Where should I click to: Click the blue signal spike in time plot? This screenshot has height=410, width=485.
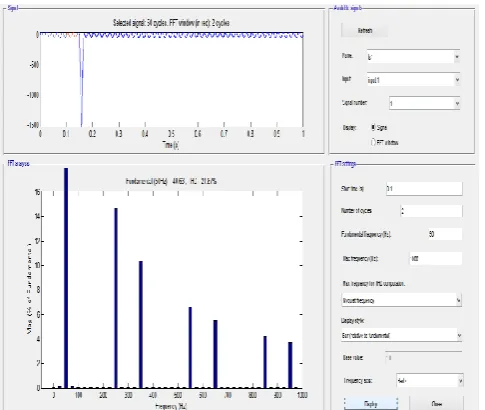pyautogui.click(x=81, y=80)
